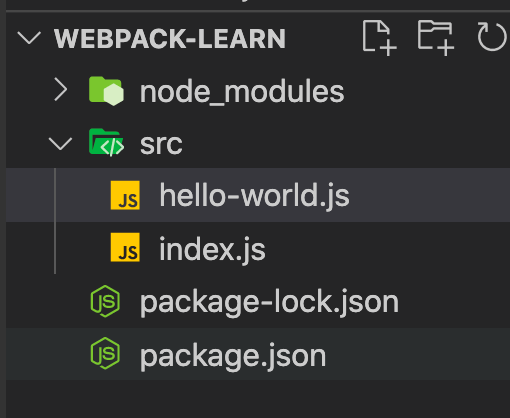The image size is (510, 418).
Task: Click the JS icon beside index.js
Action: pyautogui.click(x=125, y=247)
